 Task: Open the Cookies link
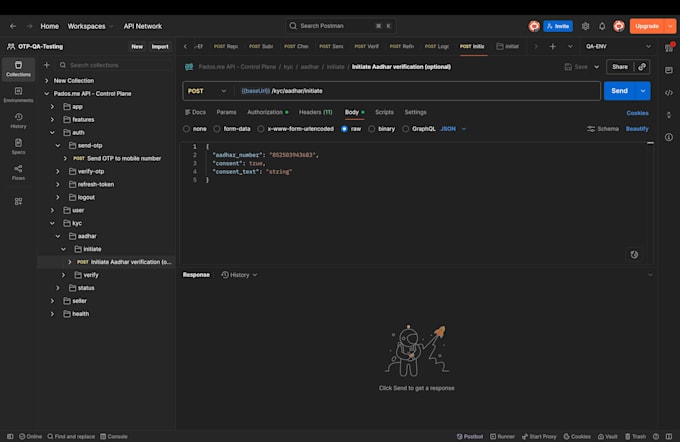coord(637,113)
